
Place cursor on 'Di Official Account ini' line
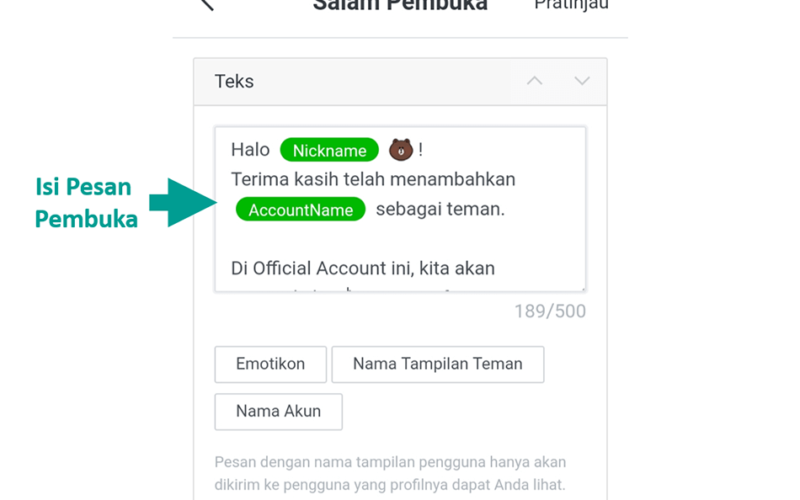(x=363, y=268)
